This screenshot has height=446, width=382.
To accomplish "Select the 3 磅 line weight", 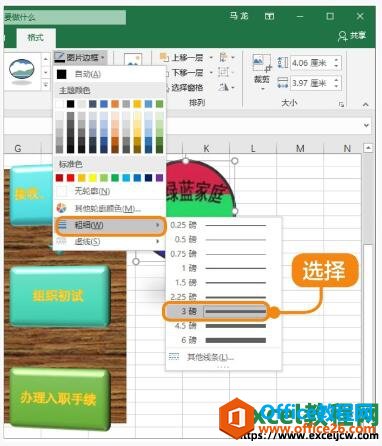I will pyautogui.click(x=216, y=311).
